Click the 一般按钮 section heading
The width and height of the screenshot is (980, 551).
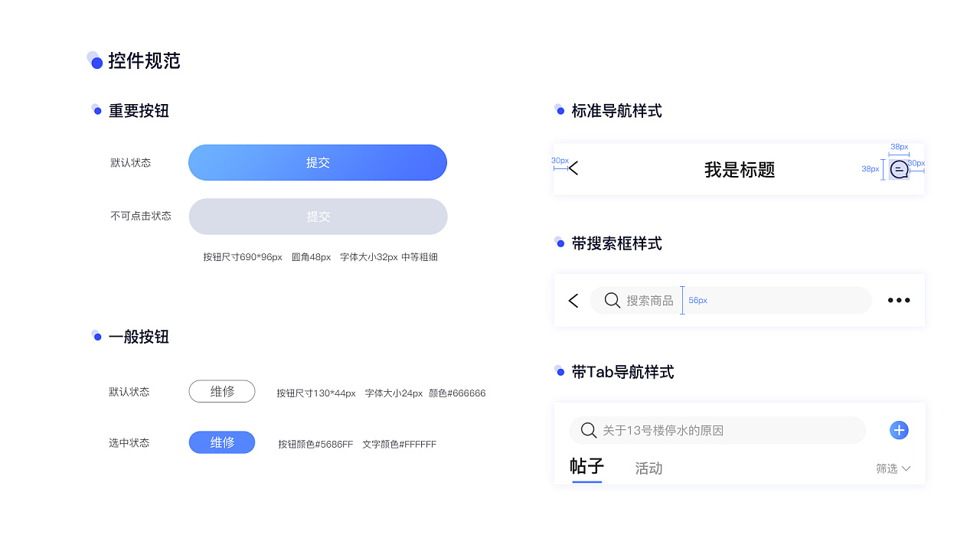click(x=139, y=337)
